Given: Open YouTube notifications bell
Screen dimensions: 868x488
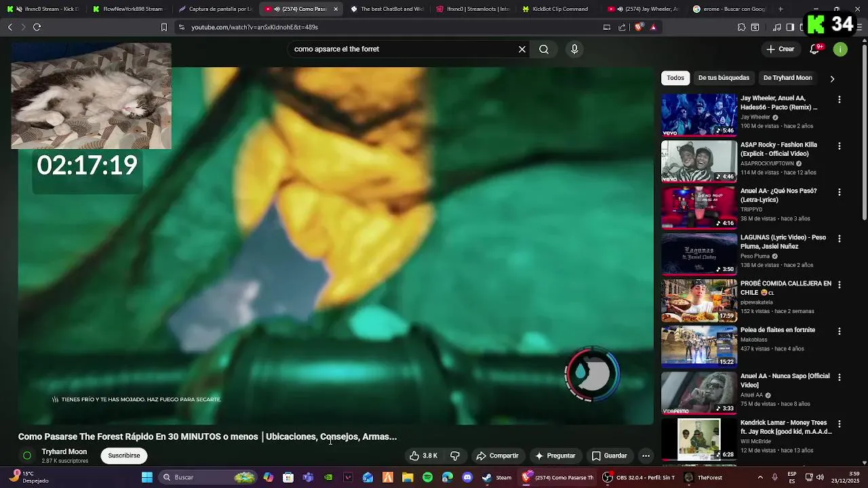Looking at the screenshot, I should (x=815, y=49).
